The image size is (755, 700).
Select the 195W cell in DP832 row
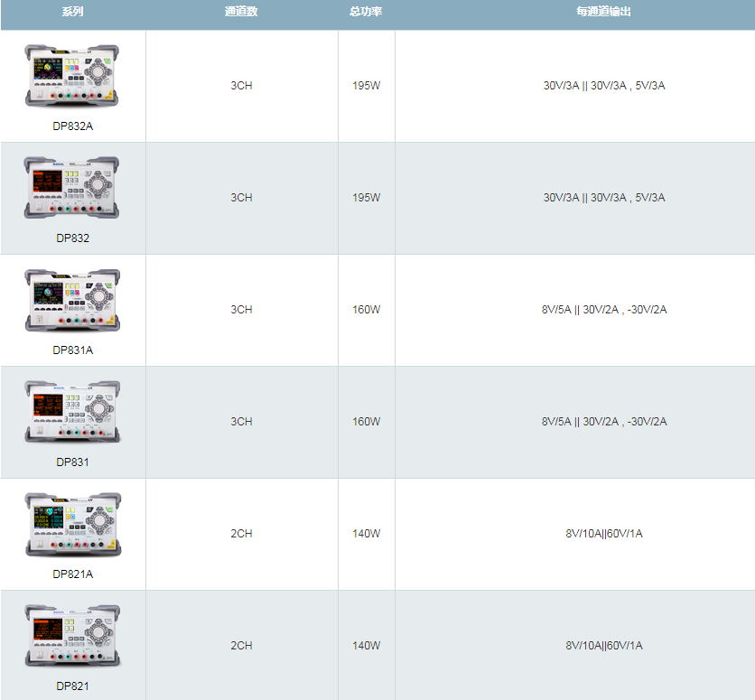click(366, 198)
